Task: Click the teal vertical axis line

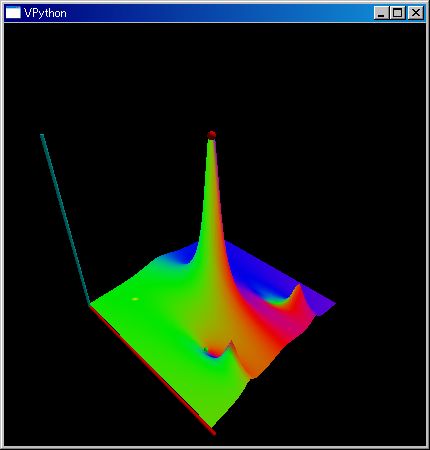Action: coord(65,219)
